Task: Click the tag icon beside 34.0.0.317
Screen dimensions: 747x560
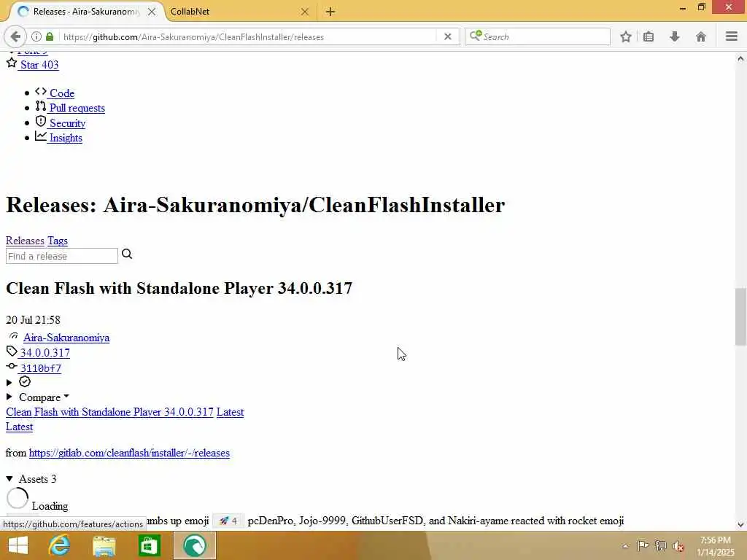Action: click(x=12, y=351)
